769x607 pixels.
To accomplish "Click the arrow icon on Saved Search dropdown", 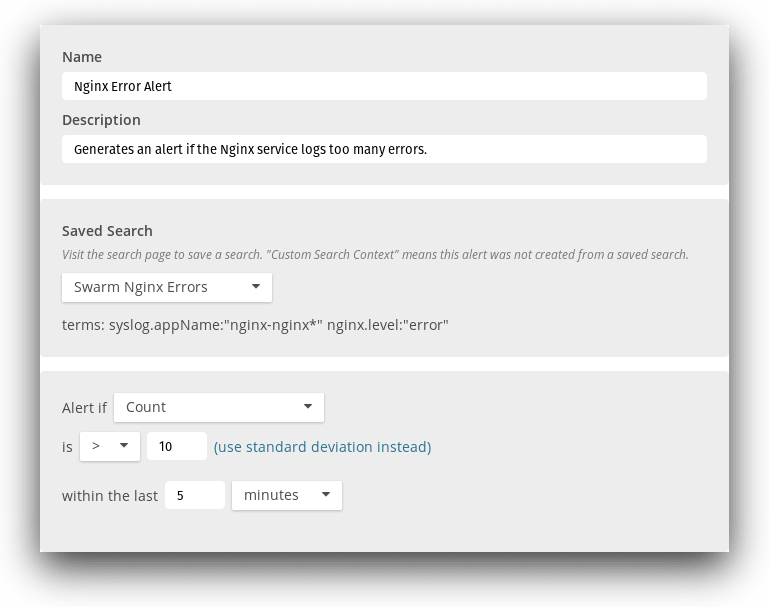I will [256, 287].
